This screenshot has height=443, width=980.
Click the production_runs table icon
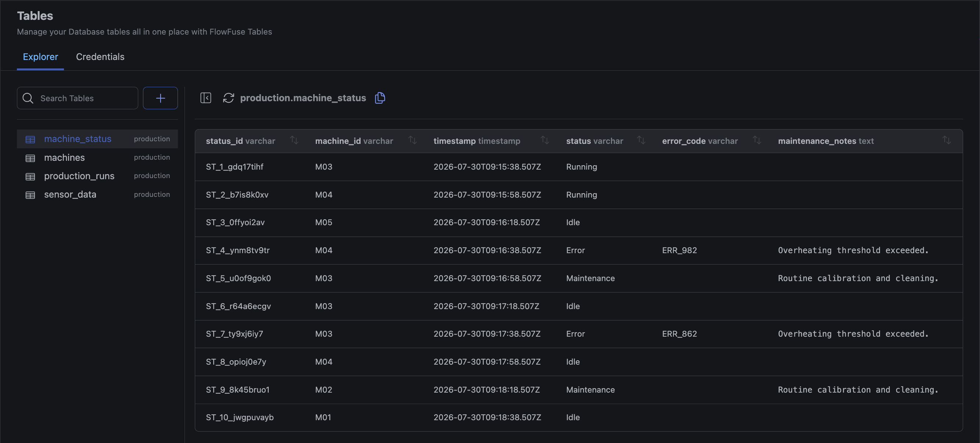[x=30, y=176]
